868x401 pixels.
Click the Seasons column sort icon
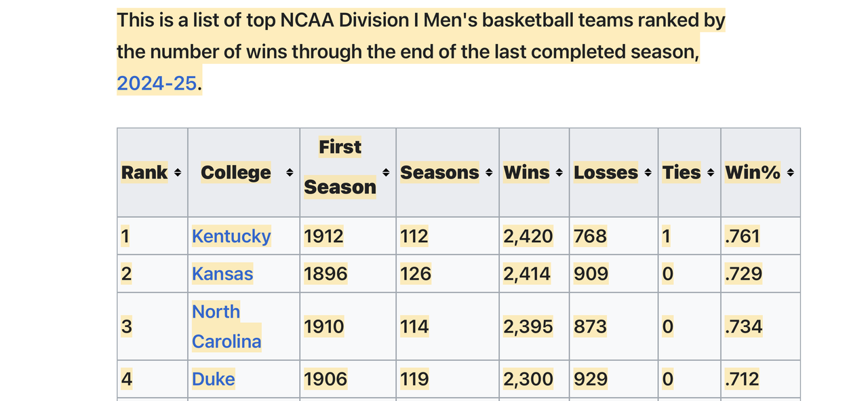click(x=489, y=173)
